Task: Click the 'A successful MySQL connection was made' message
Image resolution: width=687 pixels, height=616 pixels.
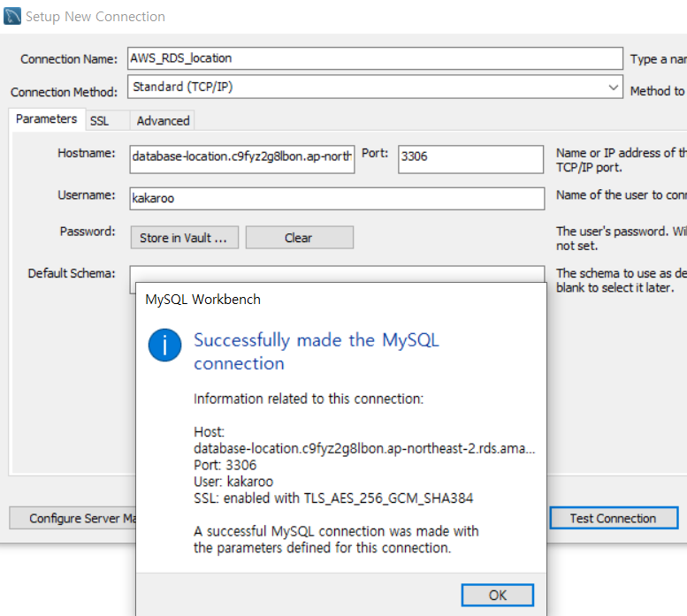Action: click(336, 539)
